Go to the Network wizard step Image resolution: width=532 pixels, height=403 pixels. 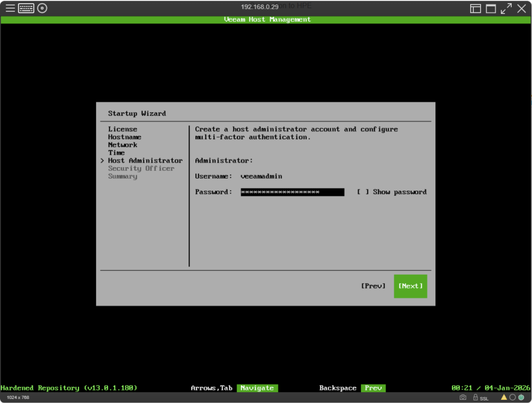123,145
